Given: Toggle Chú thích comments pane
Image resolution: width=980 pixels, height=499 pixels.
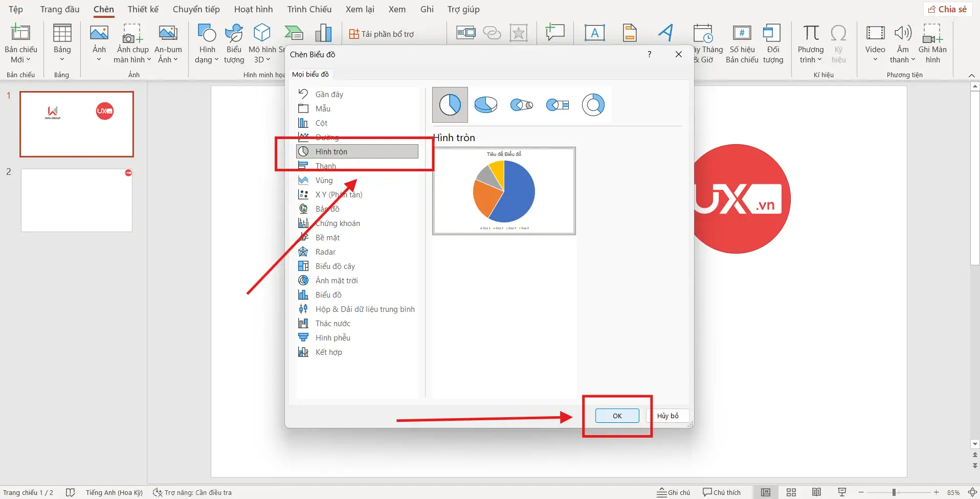Looking at the screenshot, I should [722, 492].
